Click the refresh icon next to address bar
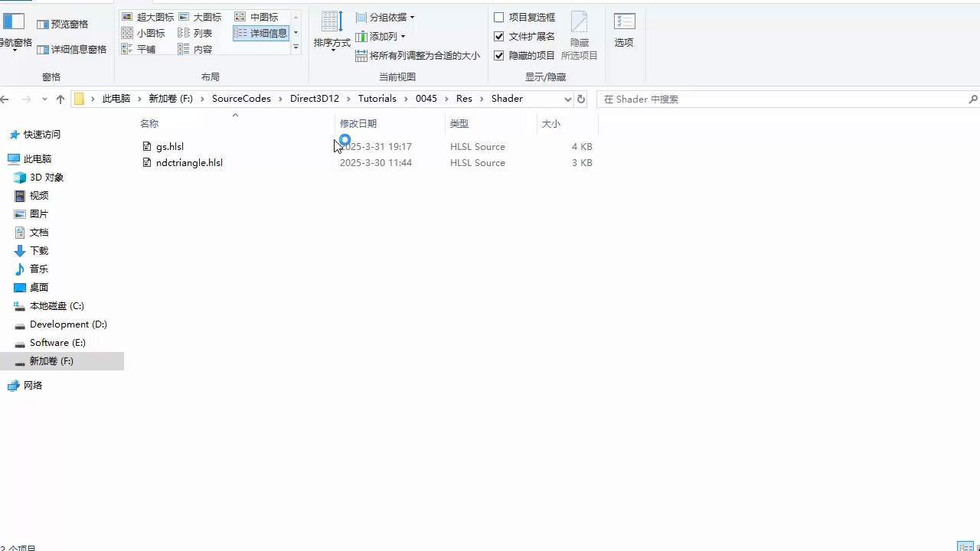The width and height of the screenshot is (980, 551). [x=580, y=98]
